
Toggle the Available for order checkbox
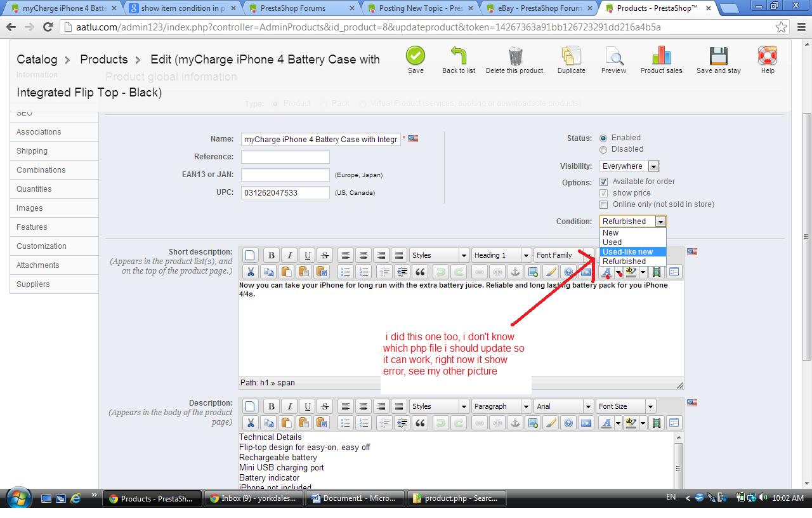pyautogui.click(x=603, y=182)
